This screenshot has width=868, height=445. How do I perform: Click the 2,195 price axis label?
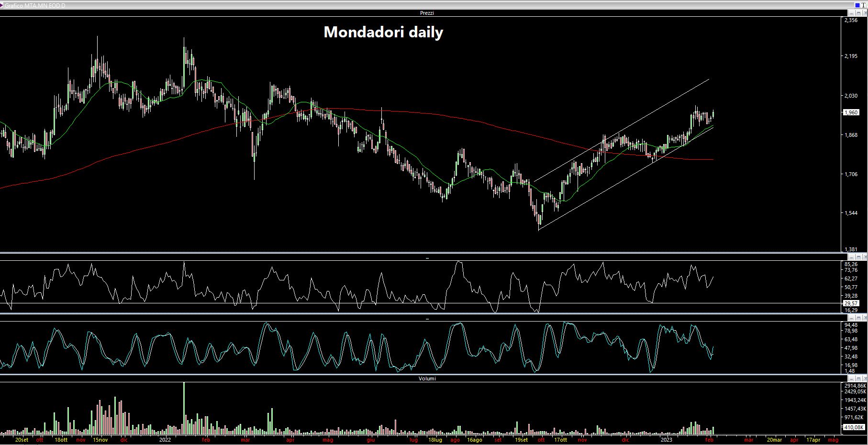click(851, 56)
